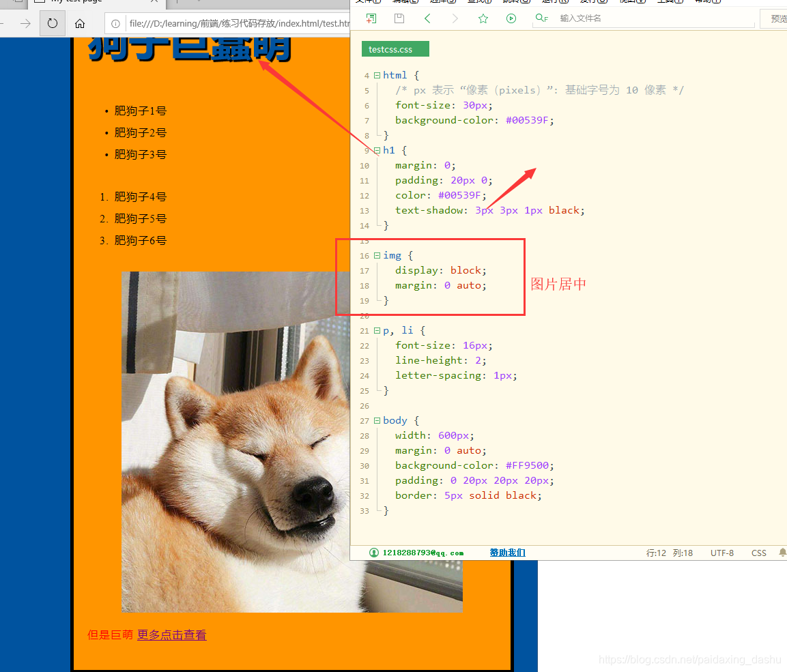Open the 赞助我们 link in status bar

(x=507, y=553)
